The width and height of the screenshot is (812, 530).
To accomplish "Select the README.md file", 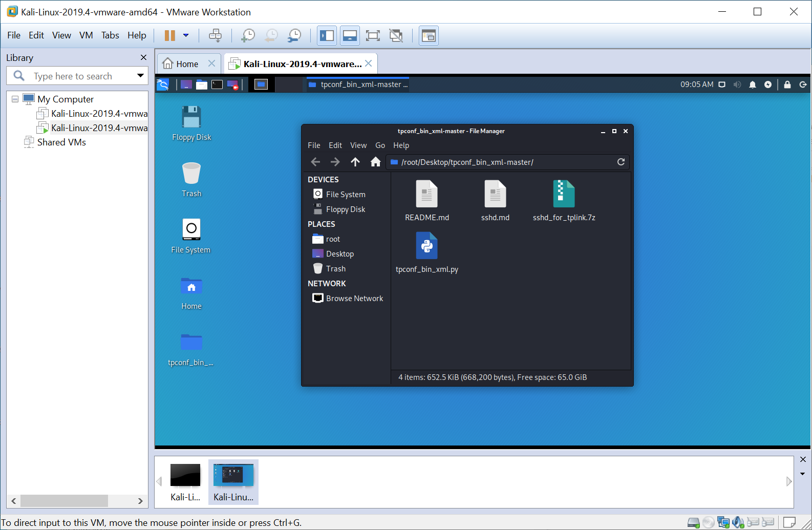I will (x=427, y=201).
